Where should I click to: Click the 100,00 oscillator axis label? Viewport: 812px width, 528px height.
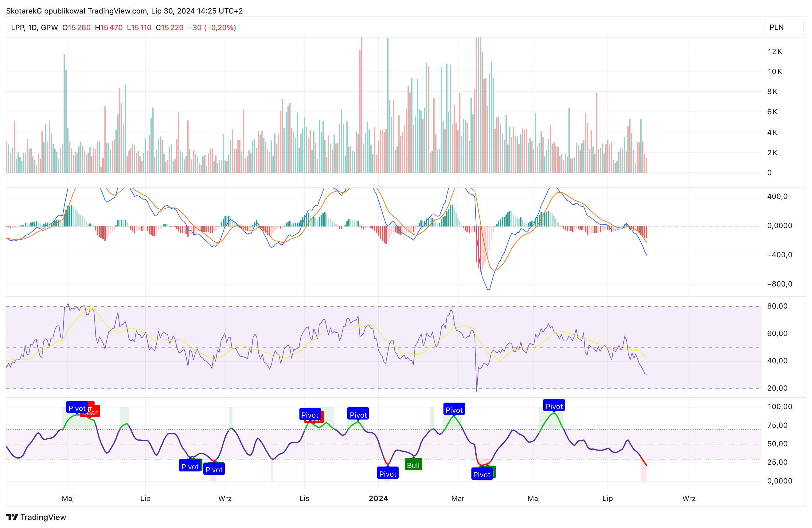(779, 406)
